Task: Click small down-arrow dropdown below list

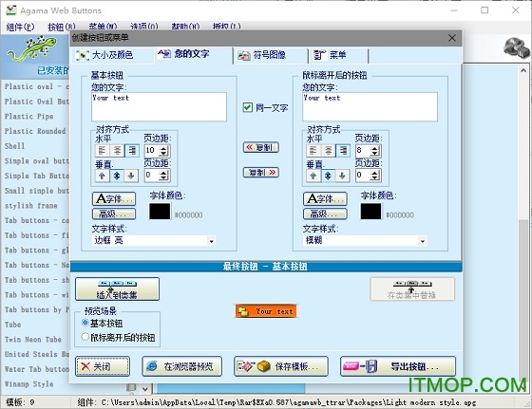Action: 144,389
